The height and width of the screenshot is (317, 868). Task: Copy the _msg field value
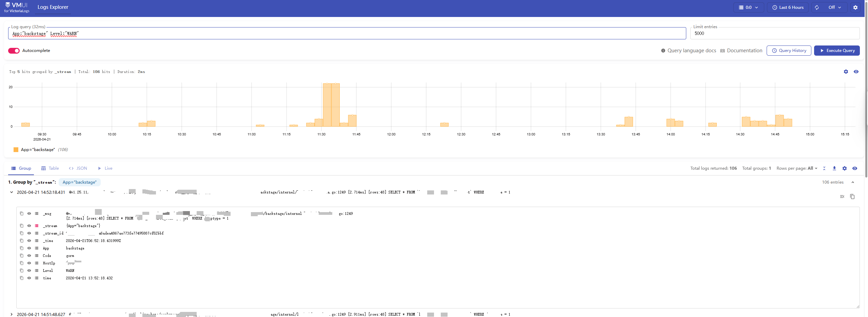22,213
